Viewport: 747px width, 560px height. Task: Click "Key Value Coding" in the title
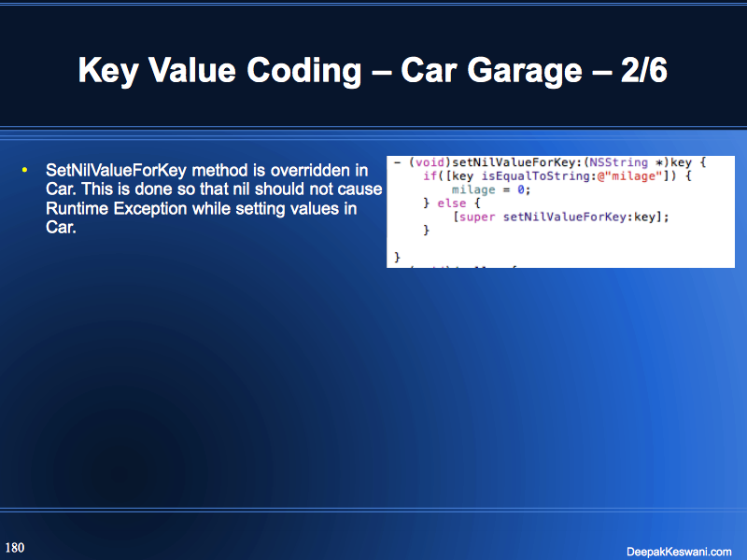coord(218,72)
